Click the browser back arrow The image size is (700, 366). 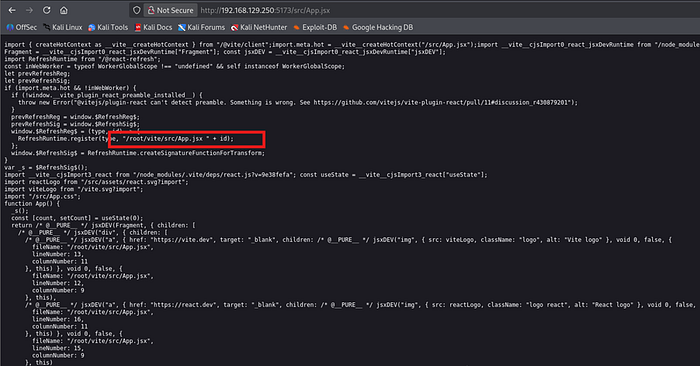12,10
